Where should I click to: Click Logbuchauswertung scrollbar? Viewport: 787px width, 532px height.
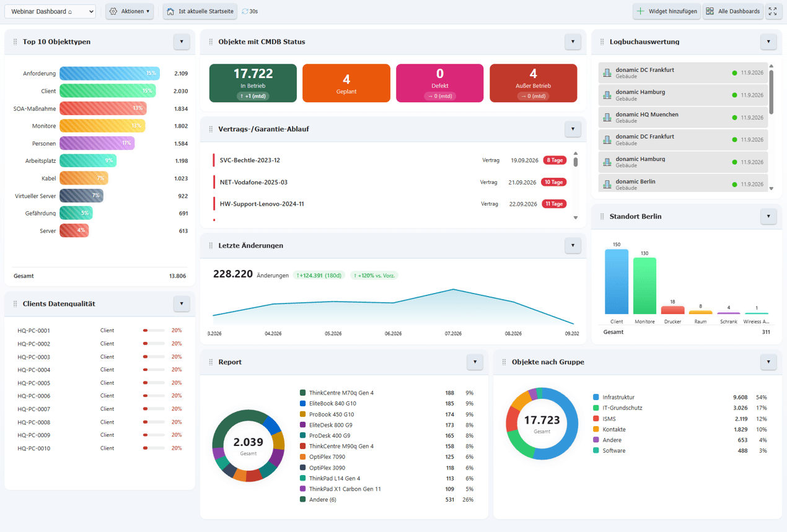772,92
